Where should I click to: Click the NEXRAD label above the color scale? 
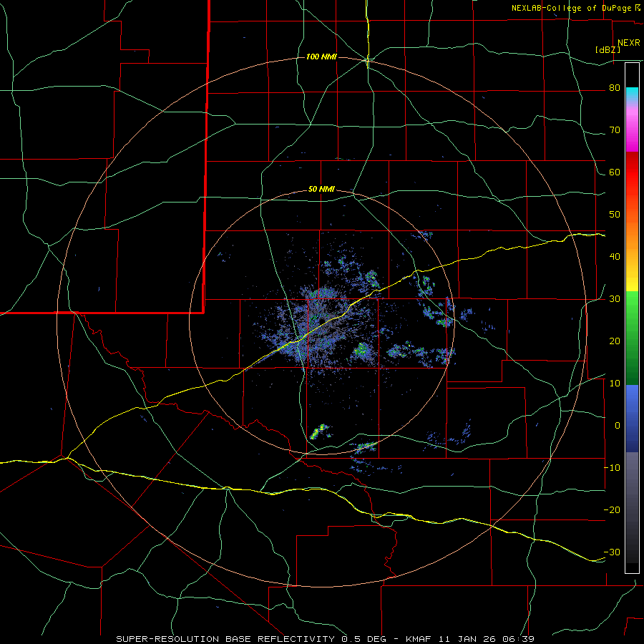coord(628,43)
